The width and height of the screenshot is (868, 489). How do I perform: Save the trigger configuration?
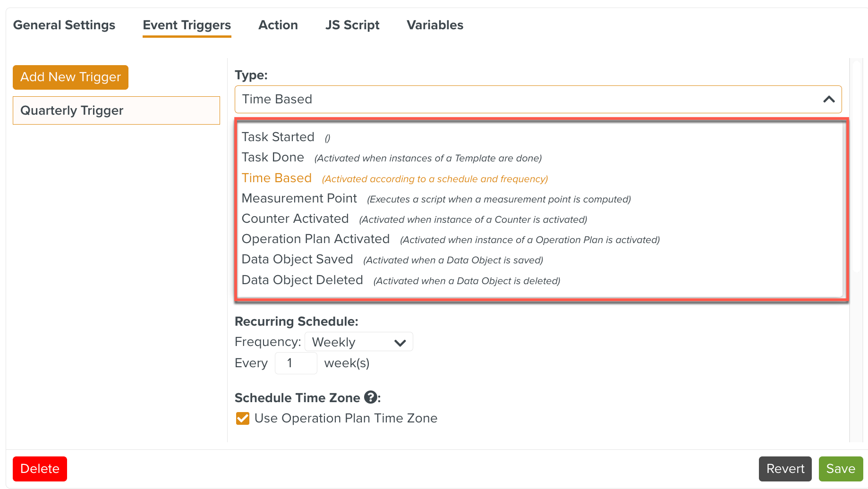click(x=840, y=469)
